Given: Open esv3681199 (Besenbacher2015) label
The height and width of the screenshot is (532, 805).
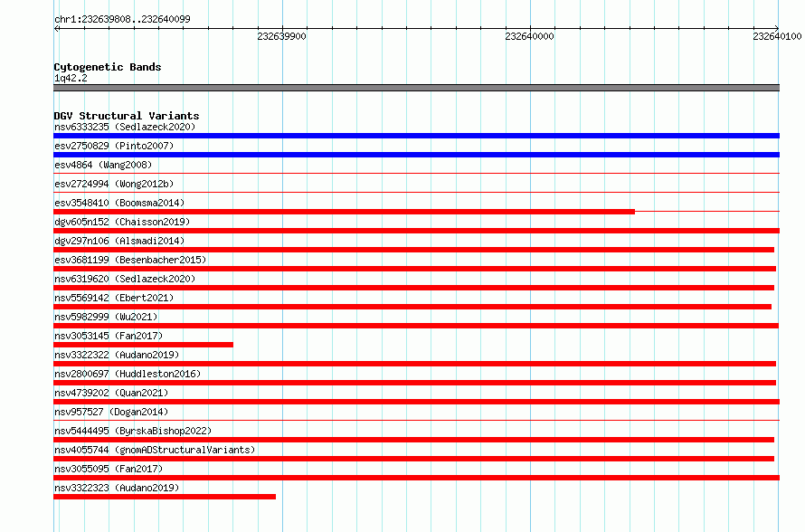Looking at the screenshot, I should tap(130, 260).
